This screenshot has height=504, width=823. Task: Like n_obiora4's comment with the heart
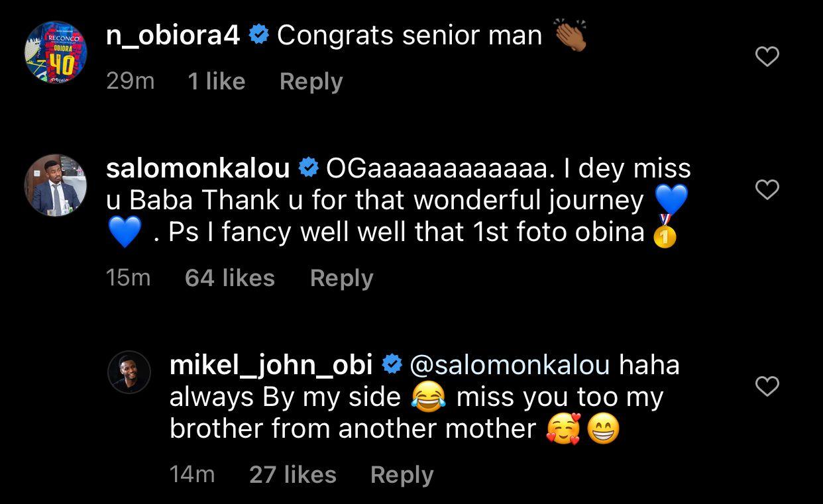pyautogui.click(x=767, y=58)
